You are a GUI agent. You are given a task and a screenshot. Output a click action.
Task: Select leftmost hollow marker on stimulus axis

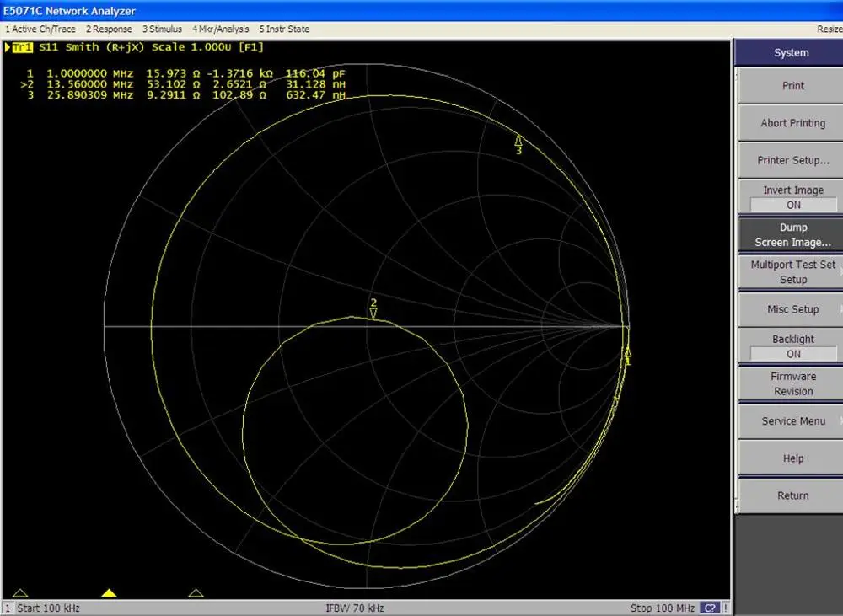click(21, 593)
